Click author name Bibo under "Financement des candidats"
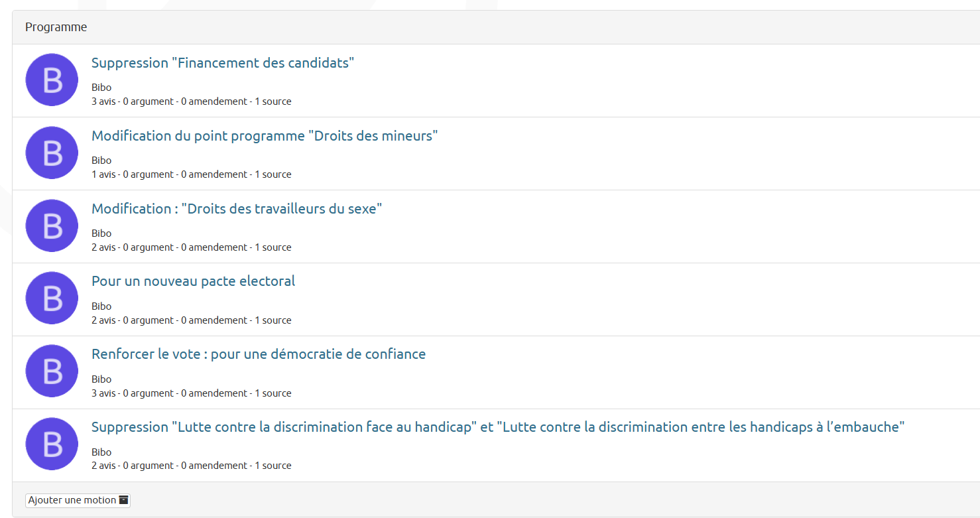This screenshot has width=980, height=518. click(x=101, y=88)
